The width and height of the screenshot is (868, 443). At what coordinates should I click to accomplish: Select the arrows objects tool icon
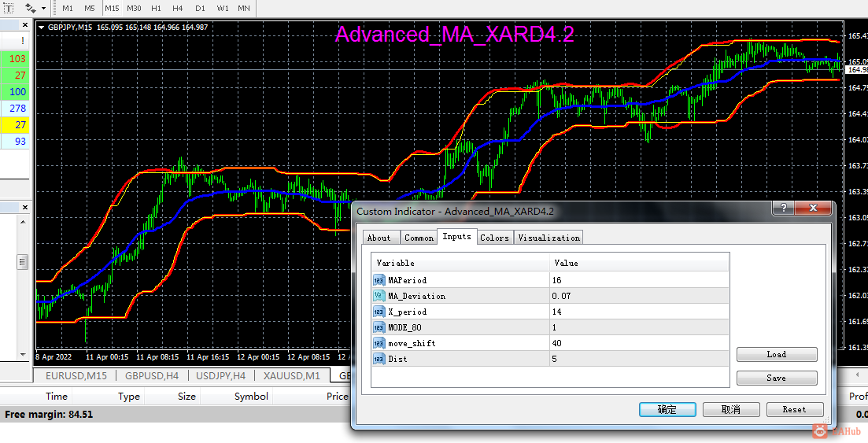(31, 9)
